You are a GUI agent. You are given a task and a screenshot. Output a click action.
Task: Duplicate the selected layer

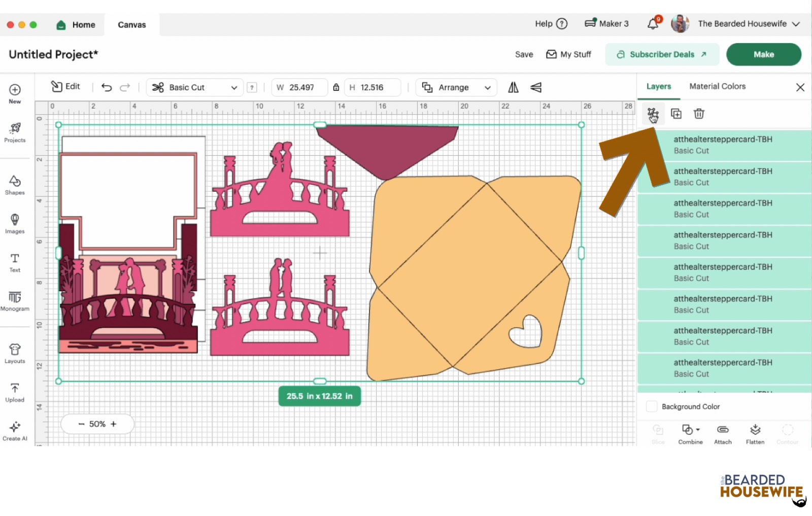click(676, 114)
